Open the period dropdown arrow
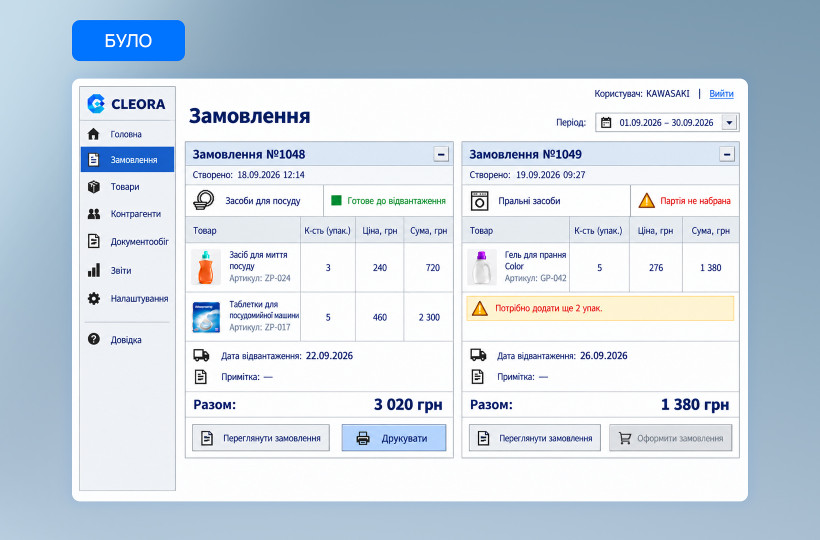Viewport: 820px width, 540px height. [729, 123]
